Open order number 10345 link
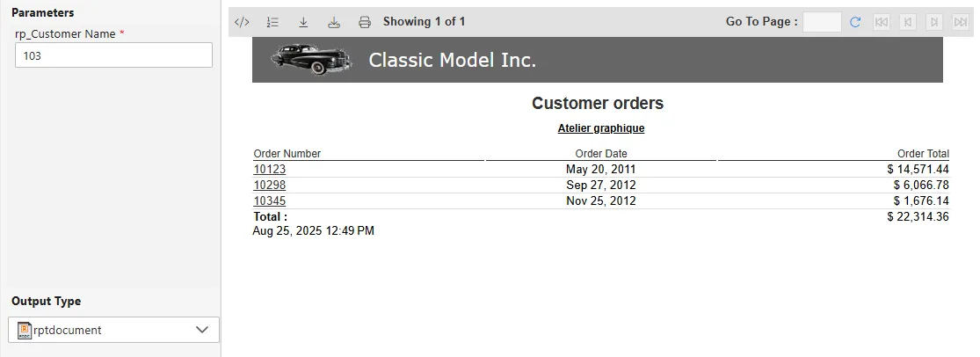980x357 pixels. point(270,200)
